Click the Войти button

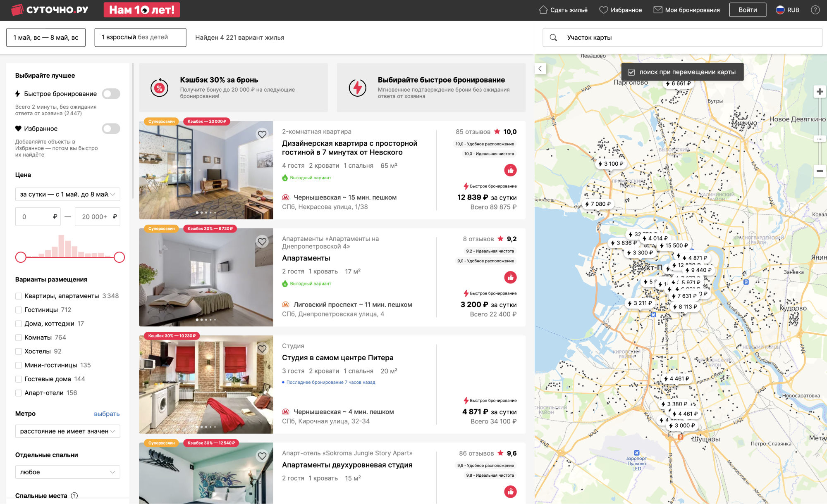tap(748, 10)
